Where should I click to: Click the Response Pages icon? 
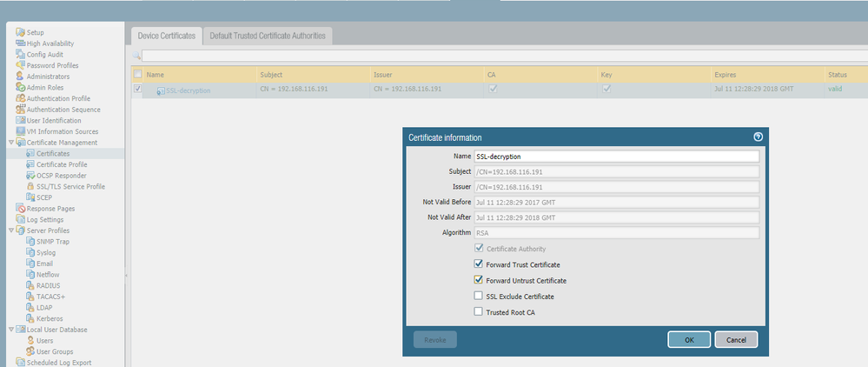tap(20, 209)
